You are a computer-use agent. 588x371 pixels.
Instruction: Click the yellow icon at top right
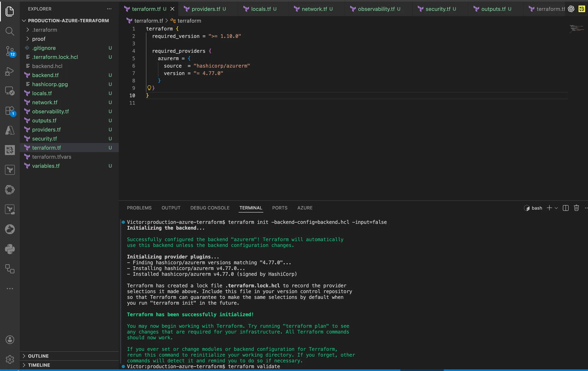coord(582,9)
